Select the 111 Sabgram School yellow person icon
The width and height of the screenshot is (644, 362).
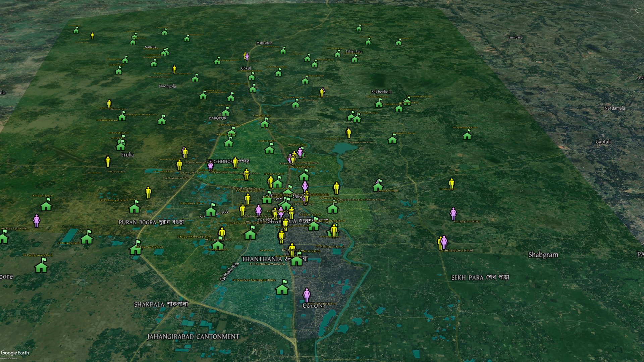451,183
